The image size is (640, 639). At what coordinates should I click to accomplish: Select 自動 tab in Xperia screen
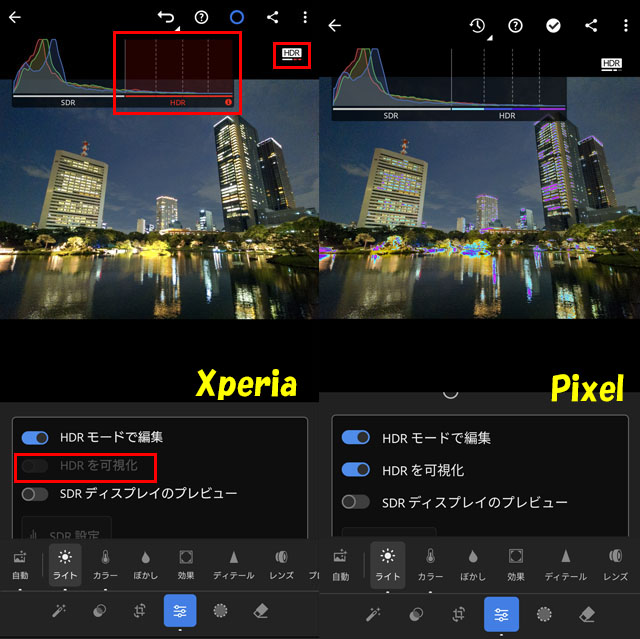(20, 565)
